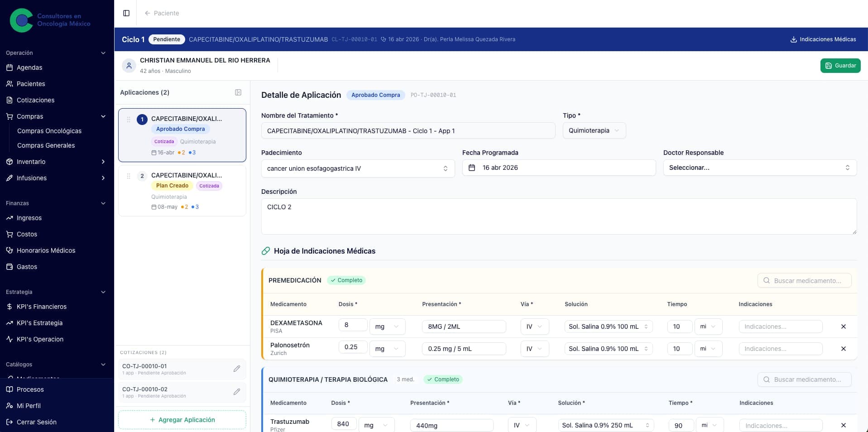Click the Costos cart icon
The width and height of the screenshot is (868, 432).
pyautogui.click(x=10, y=234)
